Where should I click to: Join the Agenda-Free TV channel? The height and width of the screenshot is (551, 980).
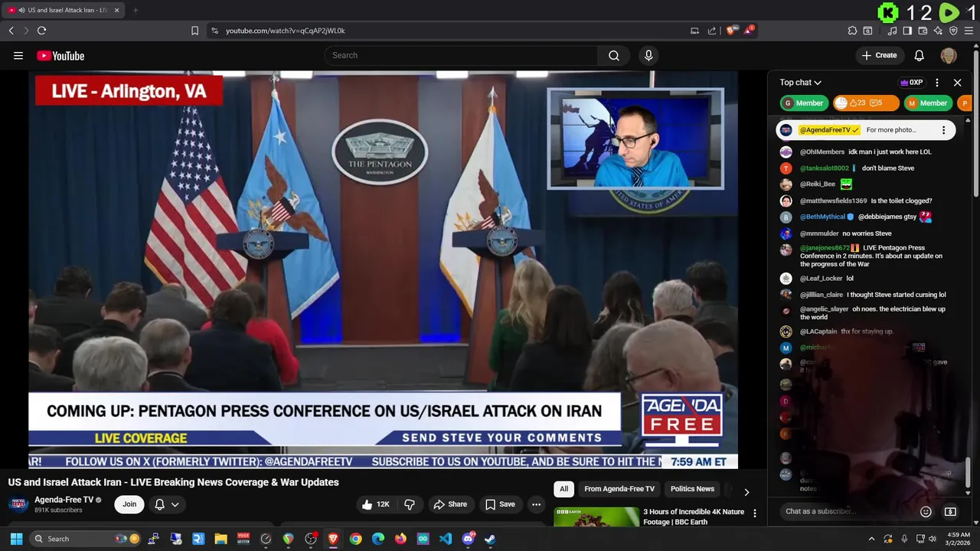coord(129,504)
